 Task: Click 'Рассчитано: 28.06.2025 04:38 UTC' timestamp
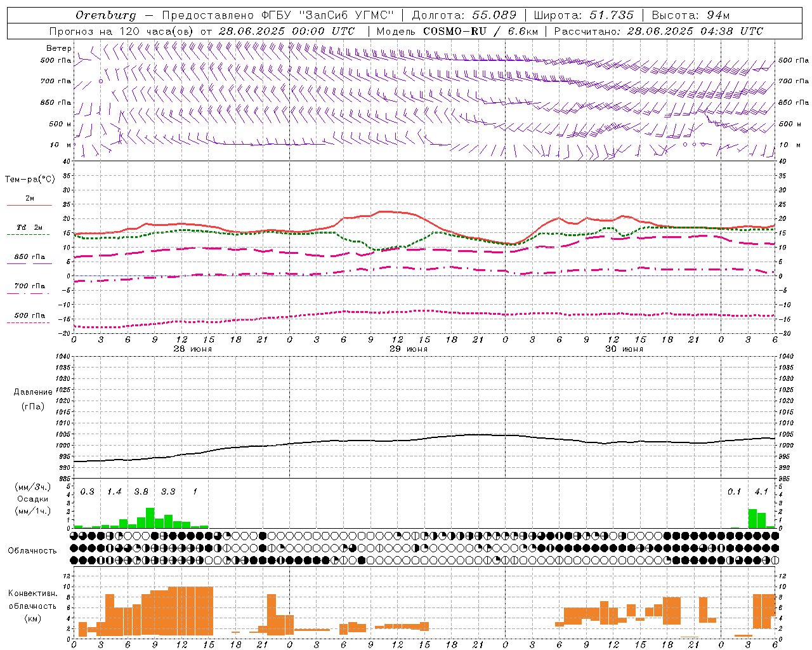click(658, 31)
